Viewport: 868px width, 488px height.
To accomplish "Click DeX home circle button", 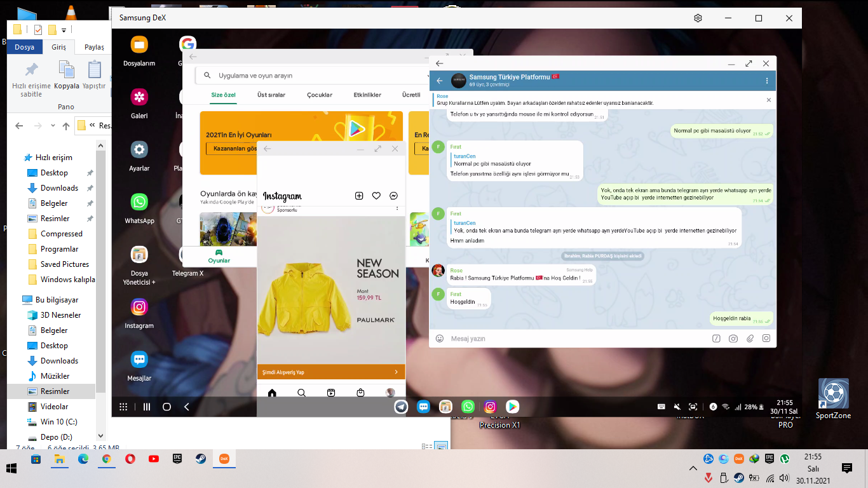I will coord(166,407).
